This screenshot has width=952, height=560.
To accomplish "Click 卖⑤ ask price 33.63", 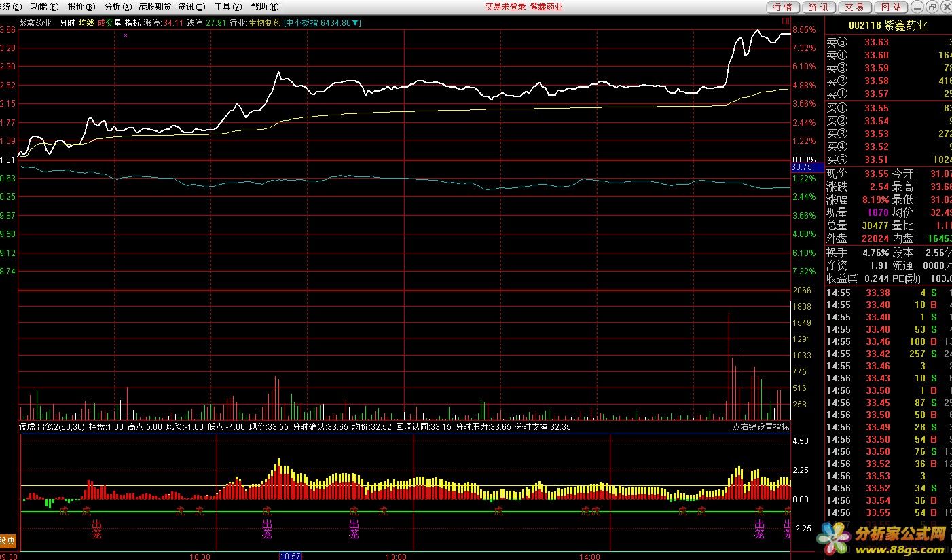I will tap(876, 42).
